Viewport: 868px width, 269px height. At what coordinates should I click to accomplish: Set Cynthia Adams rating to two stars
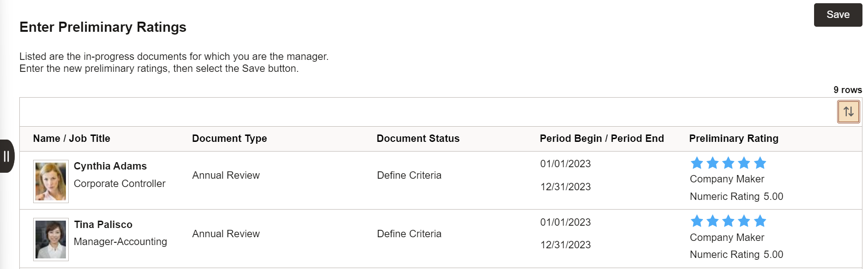click(x=713, y=163)
